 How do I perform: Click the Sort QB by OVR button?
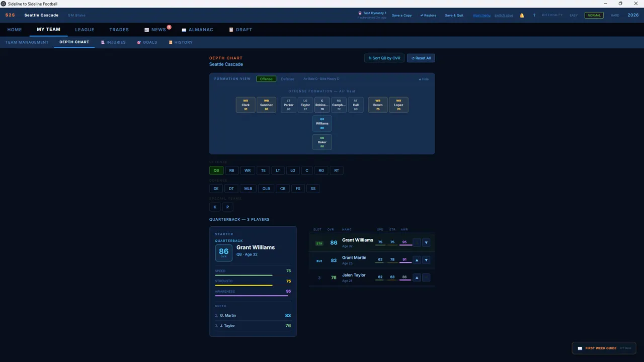pos(384,58)
